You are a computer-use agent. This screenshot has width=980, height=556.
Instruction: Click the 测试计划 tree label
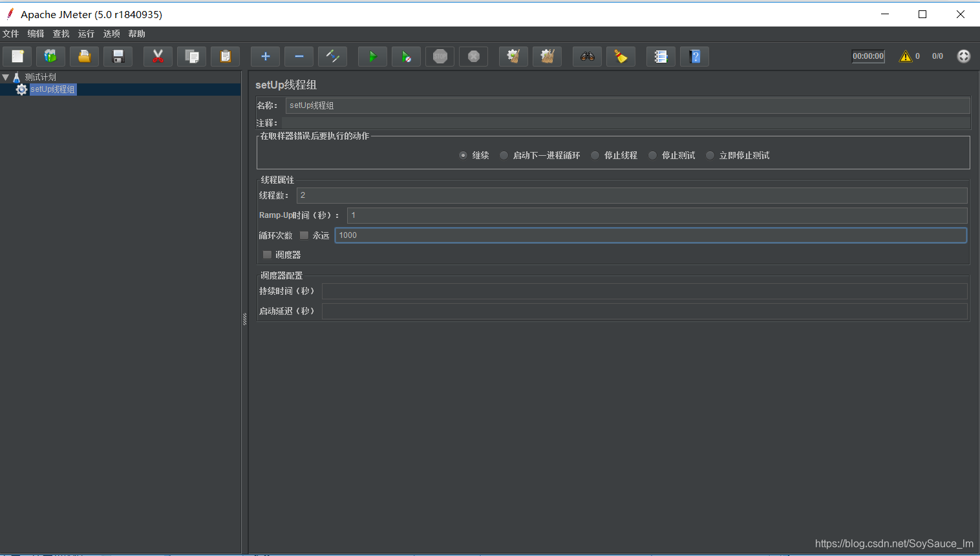41,77
